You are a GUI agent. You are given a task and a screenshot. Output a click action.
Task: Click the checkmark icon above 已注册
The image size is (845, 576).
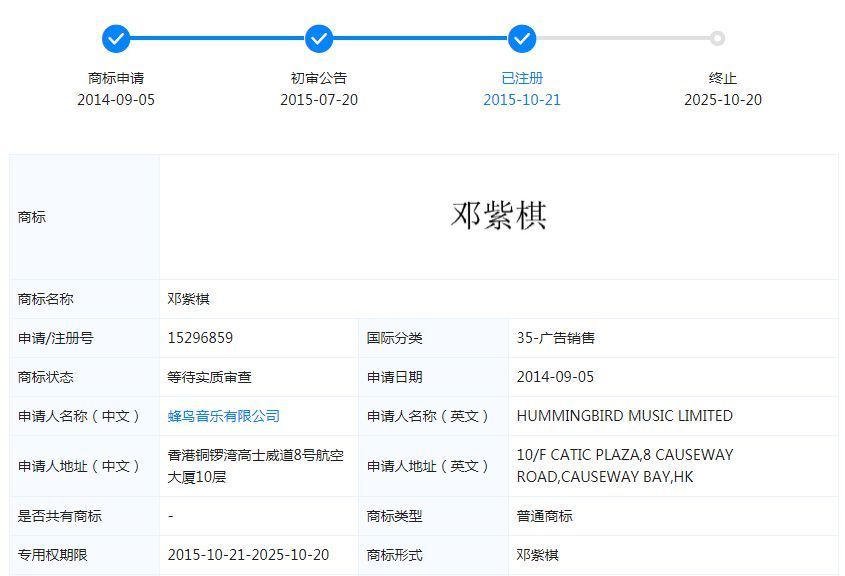coord(522,38)
